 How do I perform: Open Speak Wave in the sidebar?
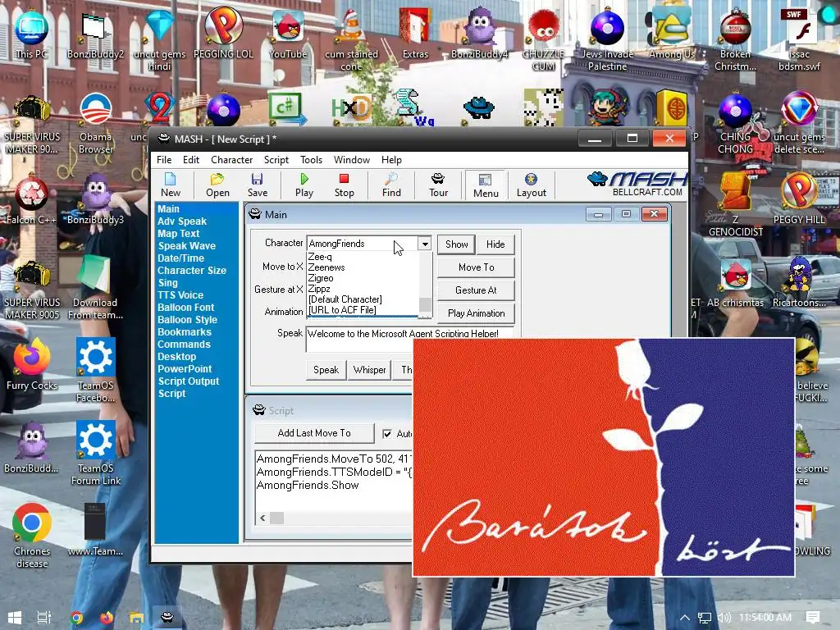[186, 246]
